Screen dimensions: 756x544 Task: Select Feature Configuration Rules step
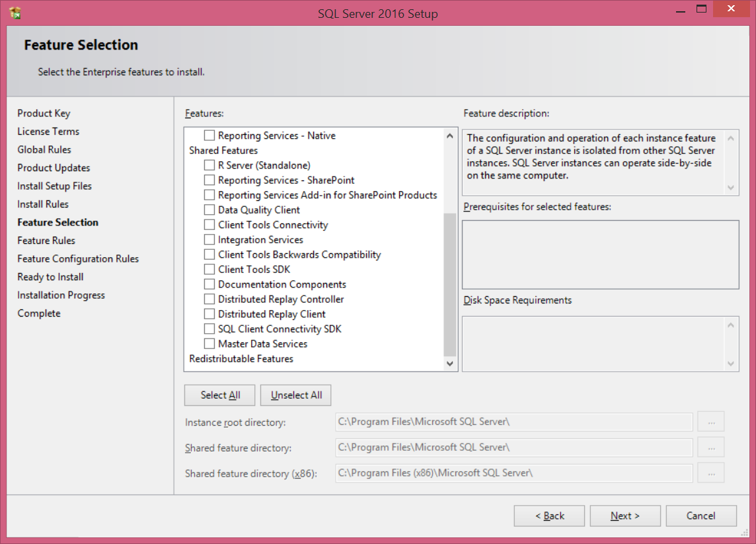coord(78,259)
